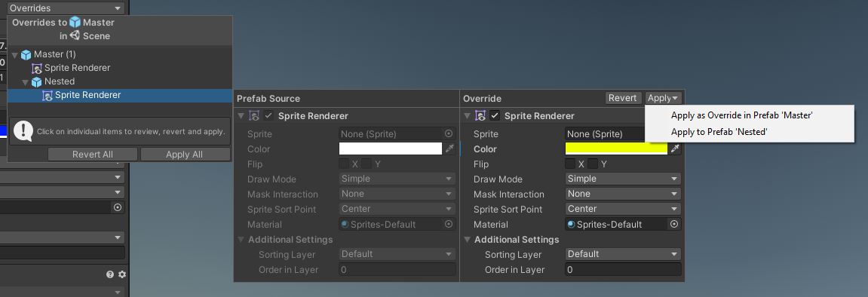Click the Override Material label
Viewport: 868px width, 297px height.
pyautogui.click(x=490, y=225)
